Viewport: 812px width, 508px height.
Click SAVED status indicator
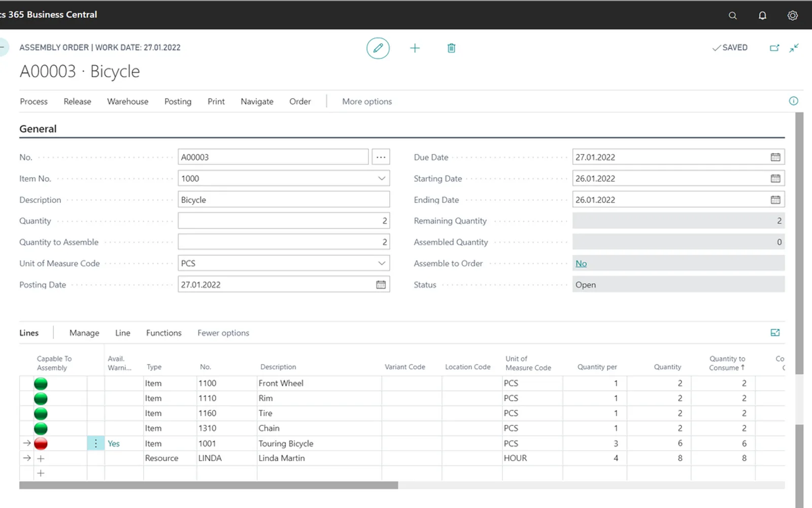point(730,47)
